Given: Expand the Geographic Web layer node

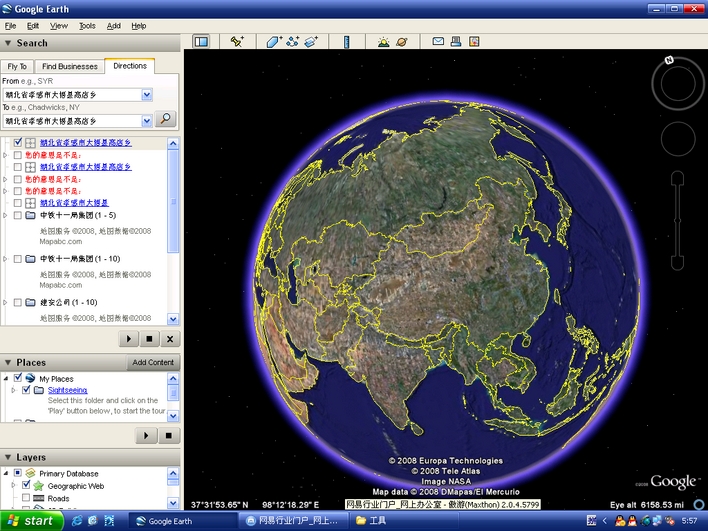Looking at the screenshot, I should [14, 485].
